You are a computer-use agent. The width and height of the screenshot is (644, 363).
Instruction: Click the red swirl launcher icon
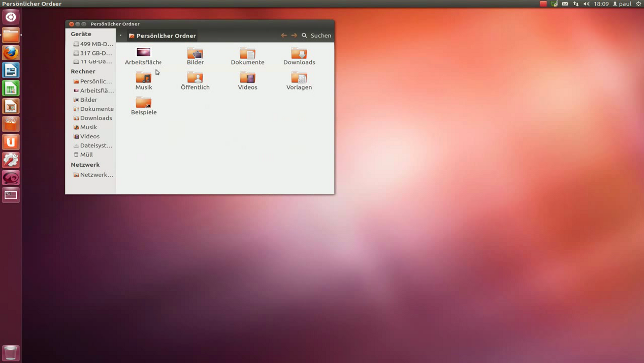(11, 178)
